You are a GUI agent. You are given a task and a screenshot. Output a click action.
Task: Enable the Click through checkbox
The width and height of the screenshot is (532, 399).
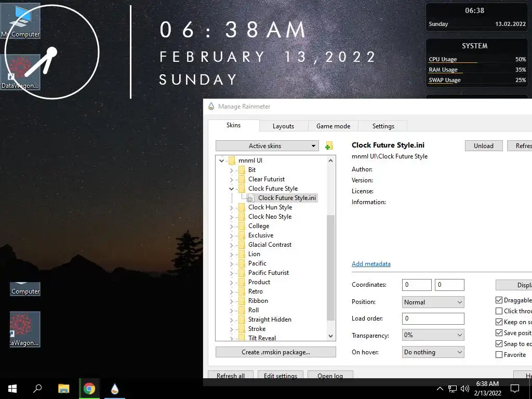[499, 311]
